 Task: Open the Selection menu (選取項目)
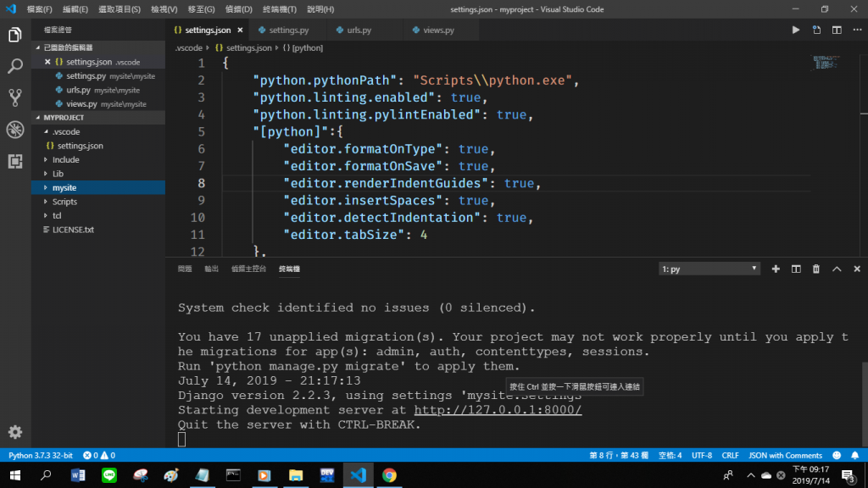coord(119,9)
